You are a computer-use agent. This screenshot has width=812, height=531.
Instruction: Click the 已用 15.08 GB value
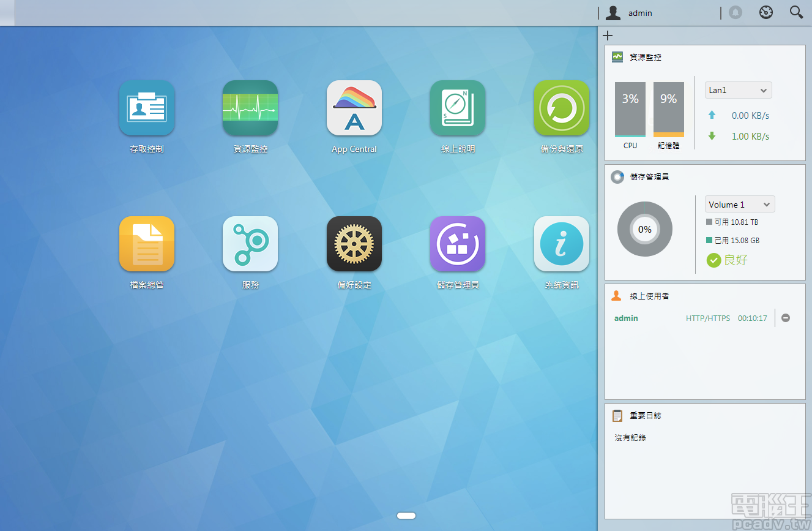[x=737, y=241]
